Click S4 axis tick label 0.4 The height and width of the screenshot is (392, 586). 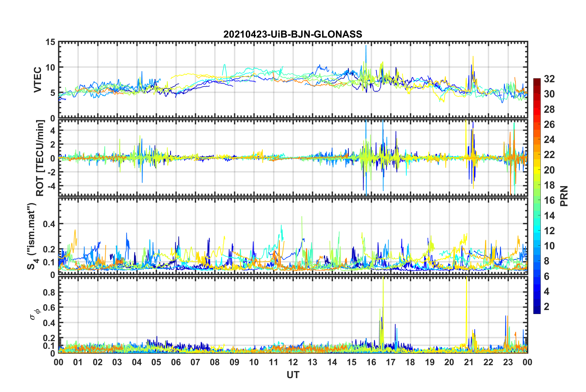(x=49, y=224)
